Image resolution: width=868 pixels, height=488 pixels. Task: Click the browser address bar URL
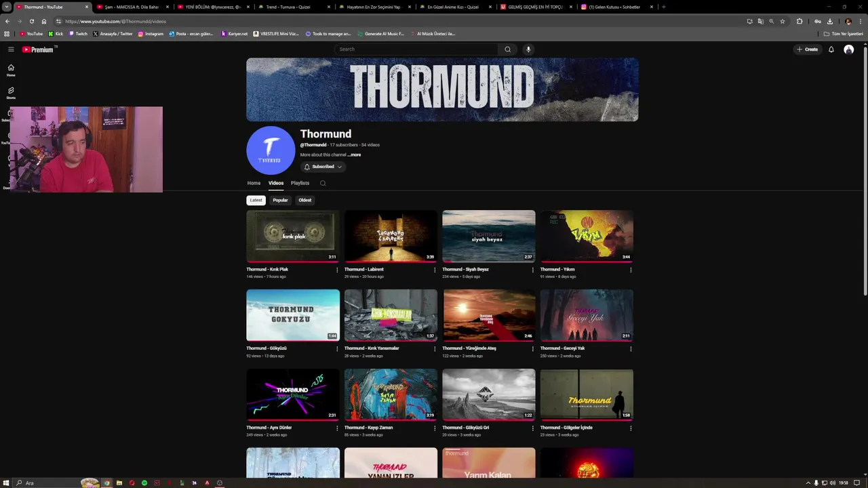[x=115, y=21]
